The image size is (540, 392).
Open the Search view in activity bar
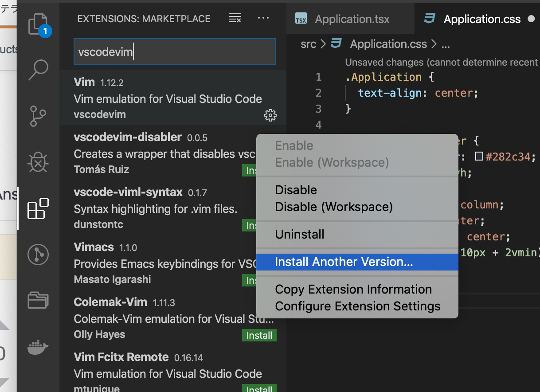(x=38, y=70)
